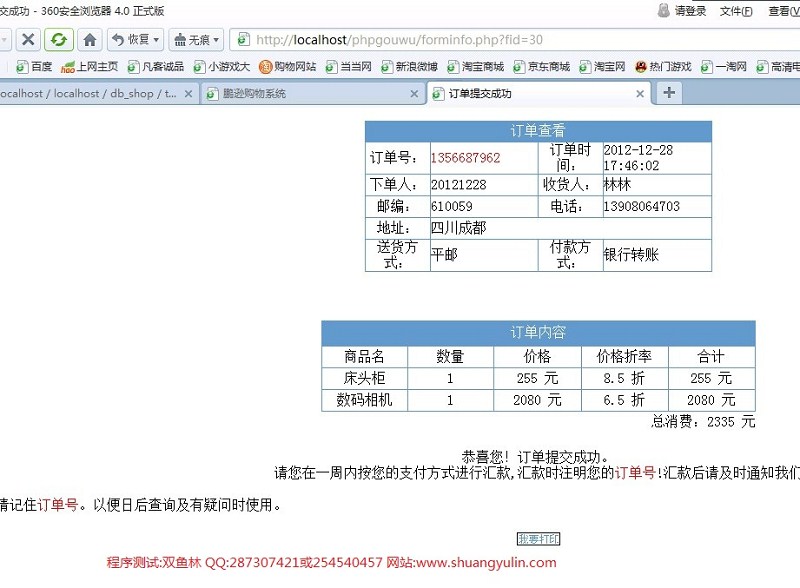Open the 凡客诚品 bookmark
The width and height of the screenshot is (800, 588).
(156, 66)
